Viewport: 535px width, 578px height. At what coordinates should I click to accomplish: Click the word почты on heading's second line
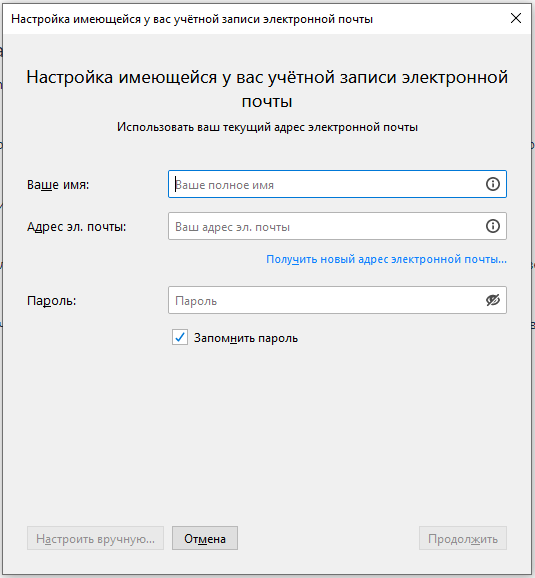pyautogui.click(x=267, y=102)
